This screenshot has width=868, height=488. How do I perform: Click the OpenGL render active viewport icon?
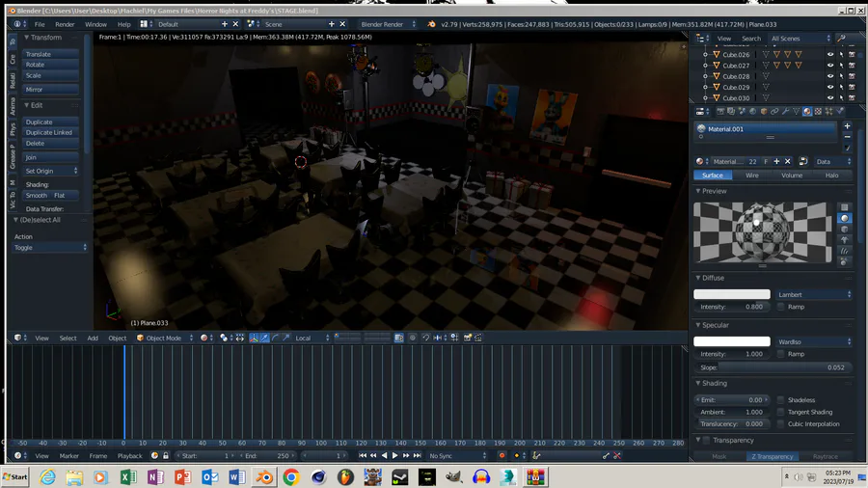click(467, 338)
